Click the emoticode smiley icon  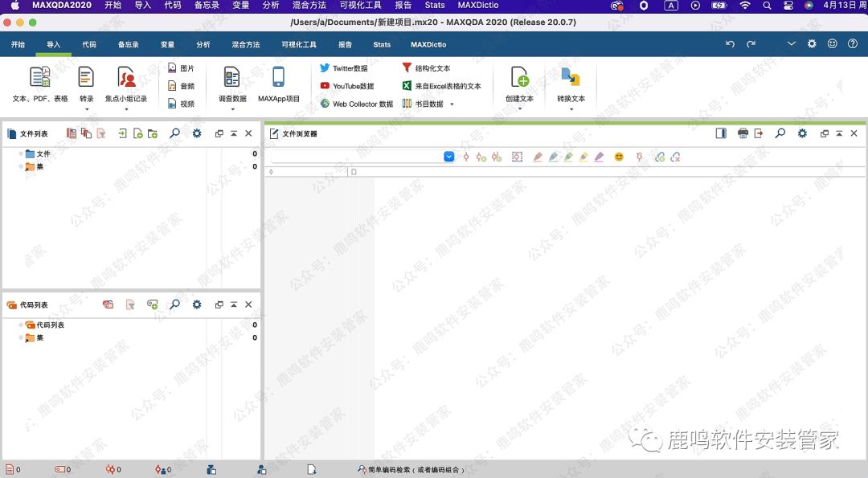coord(619,157)
